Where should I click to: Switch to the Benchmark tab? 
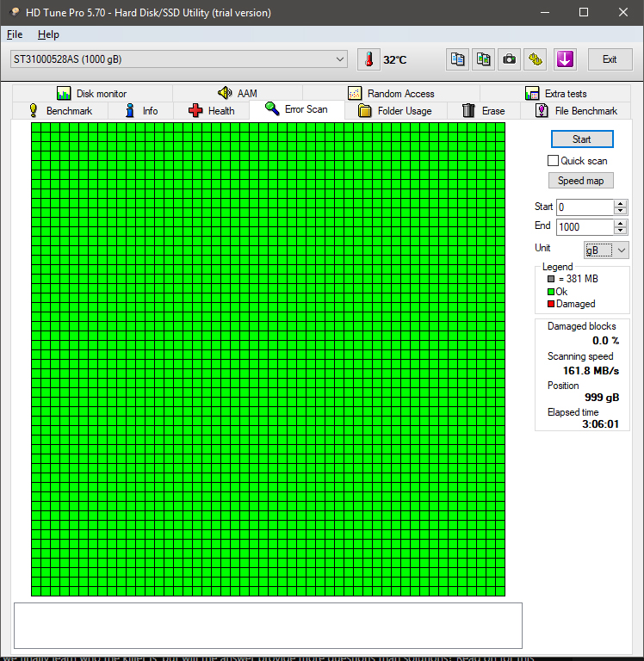pos(59,111)
